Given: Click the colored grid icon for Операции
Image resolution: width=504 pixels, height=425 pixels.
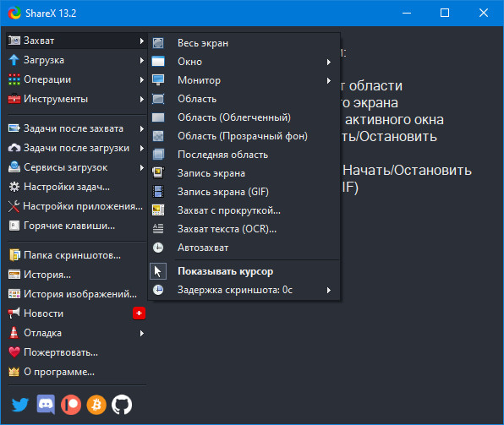Looking at the screenshot, I should click(x=14, y=79).
